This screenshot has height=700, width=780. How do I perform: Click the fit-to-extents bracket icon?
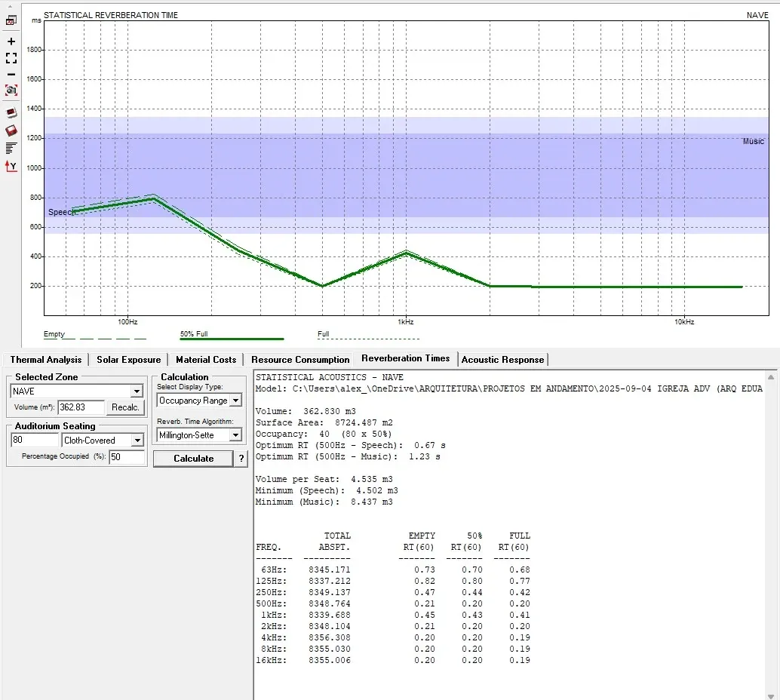(11, 58)
